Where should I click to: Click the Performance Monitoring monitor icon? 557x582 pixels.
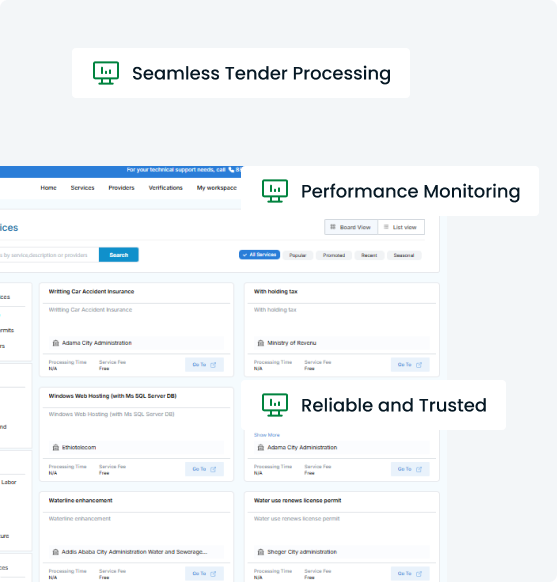point(275,191)
